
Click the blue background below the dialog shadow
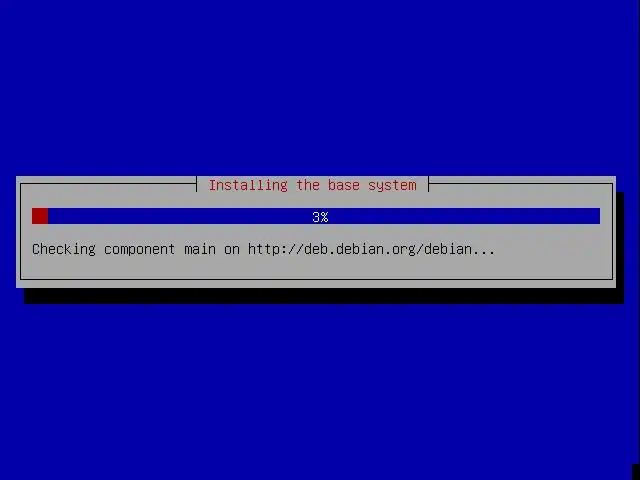[320, 392]
